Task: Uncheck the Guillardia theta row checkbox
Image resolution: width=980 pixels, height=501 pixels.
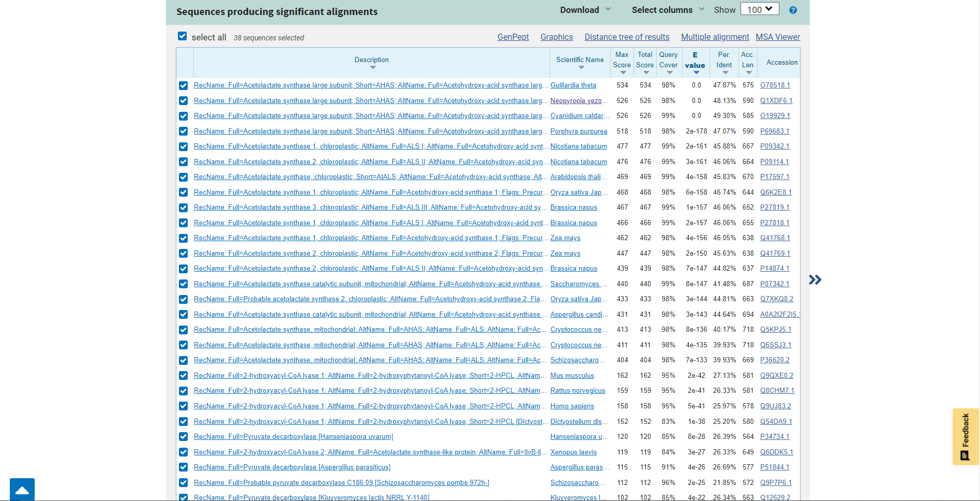Action: pos(183,85)
